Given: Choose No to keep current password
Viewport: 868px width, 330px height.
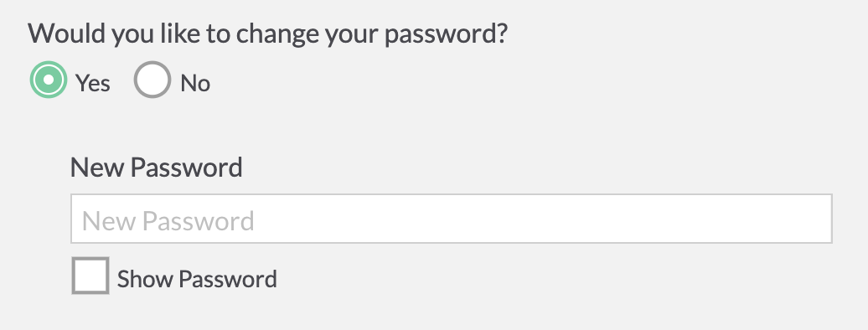Looking at the screenshot, I should pos(152,80).
